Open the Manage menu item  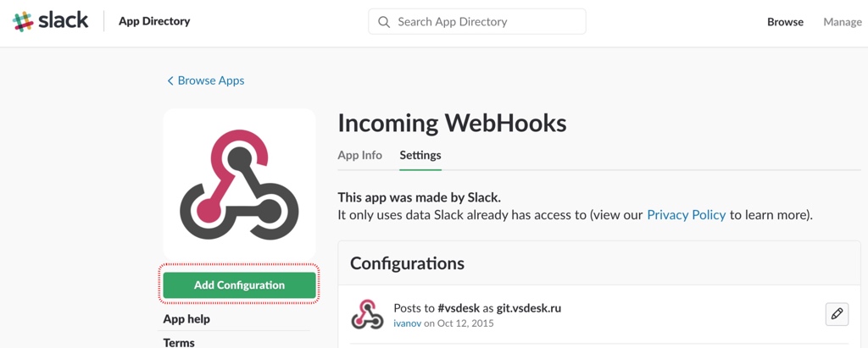pyautogui.click(x=842, y=22)
